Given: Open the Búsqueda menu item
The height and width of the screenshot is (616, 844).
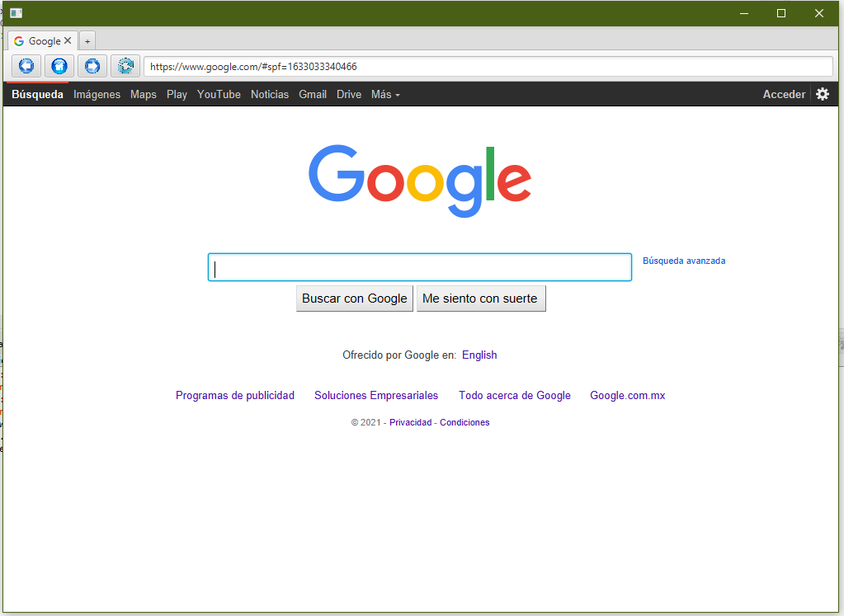Looking at the screenshot, I should [38, 94].
